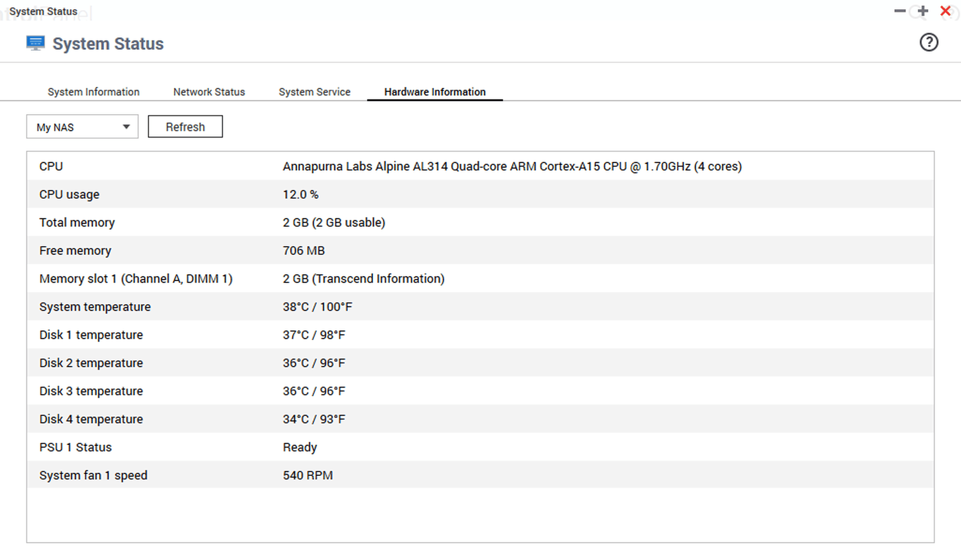Screen dimensions: 961x560
Task: Open the help question mark icon
Action: [928, 43]
